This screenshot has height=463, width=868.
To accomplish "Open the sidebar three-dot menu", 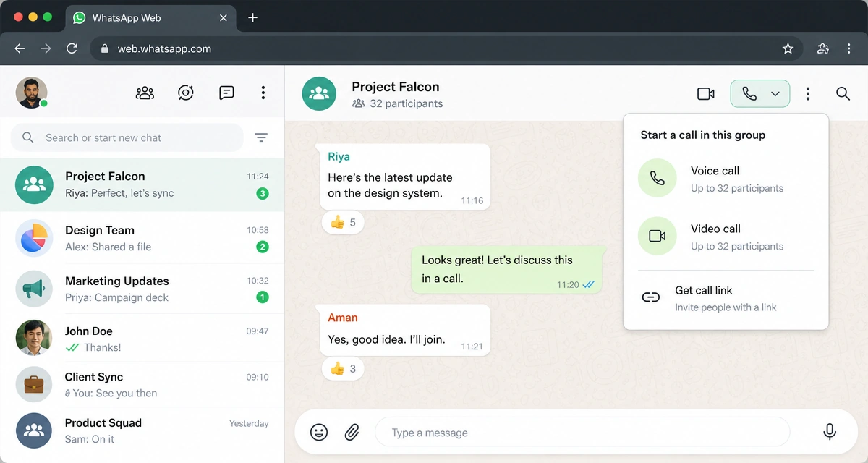I will point(263,93).
